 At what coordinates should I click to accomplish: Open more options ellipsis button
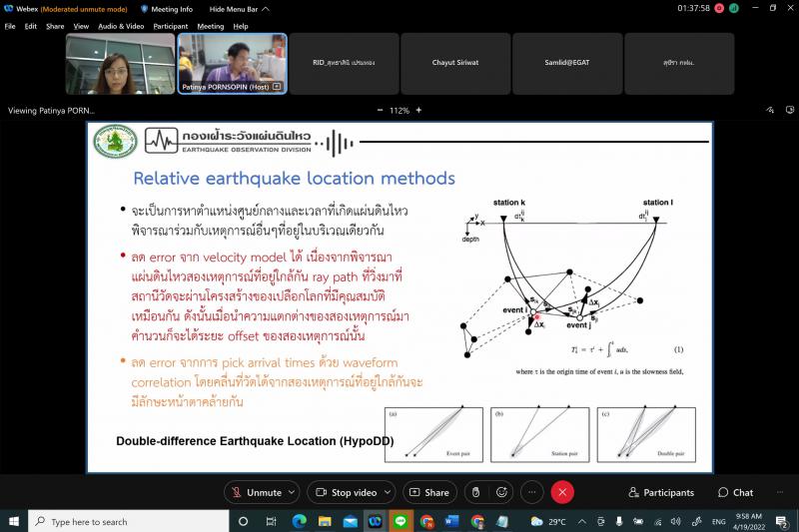click(532, 492)
